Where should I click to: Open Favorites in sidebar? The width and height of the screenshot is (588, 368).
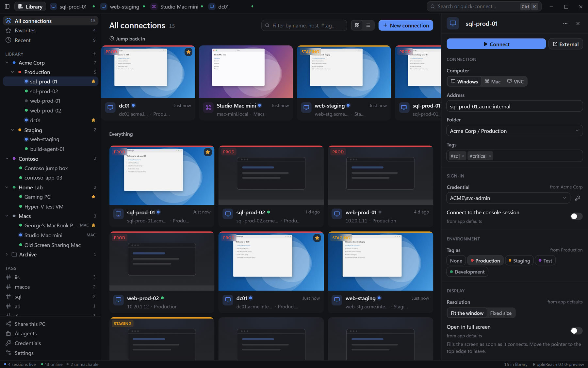pos(51,30)
